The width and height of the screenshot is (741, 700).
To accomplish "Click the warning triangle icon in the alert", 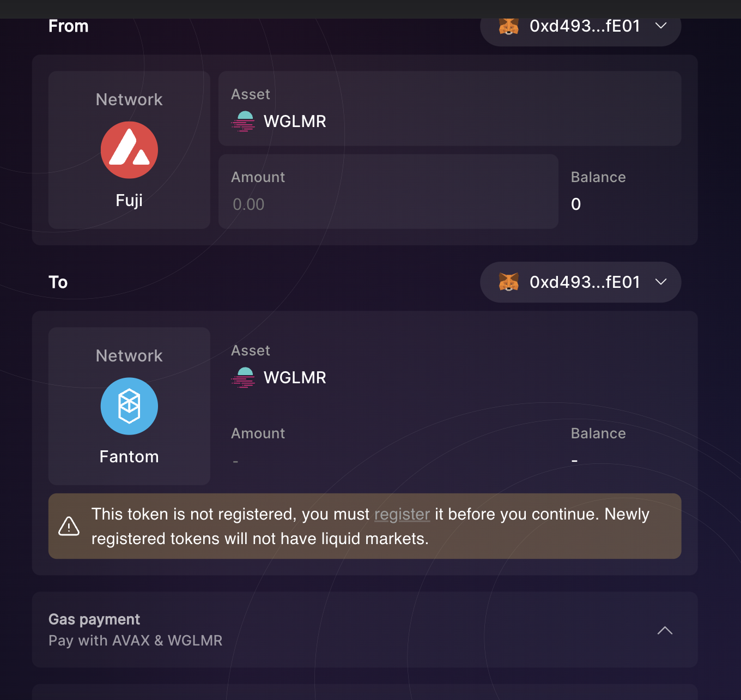I will pyautogui.click(x=69, y=526).
